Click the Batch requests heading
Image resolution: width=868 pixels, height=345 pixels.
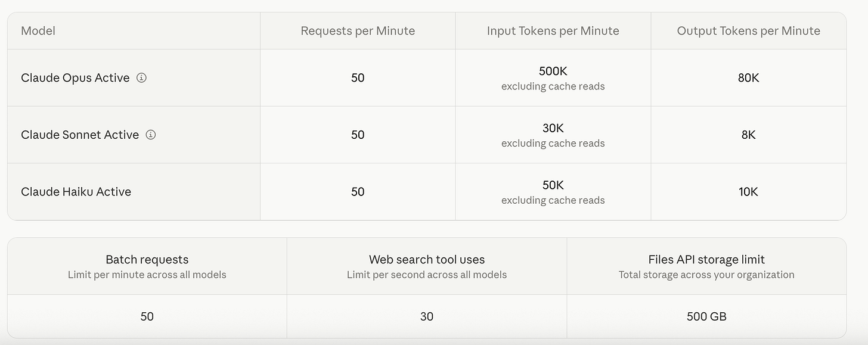tap(147, 259)
